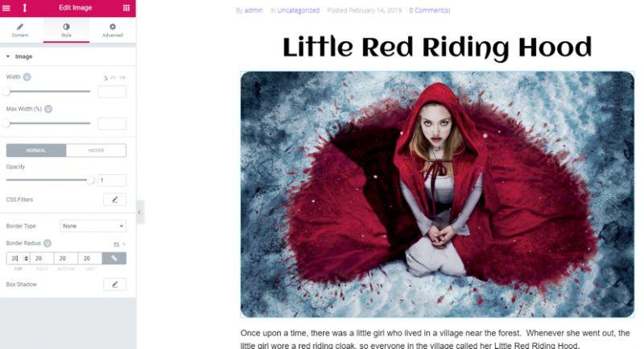Toggle the linked border radius values button
The height and width of the screenshot is (349, 644).
coord(114,258)
